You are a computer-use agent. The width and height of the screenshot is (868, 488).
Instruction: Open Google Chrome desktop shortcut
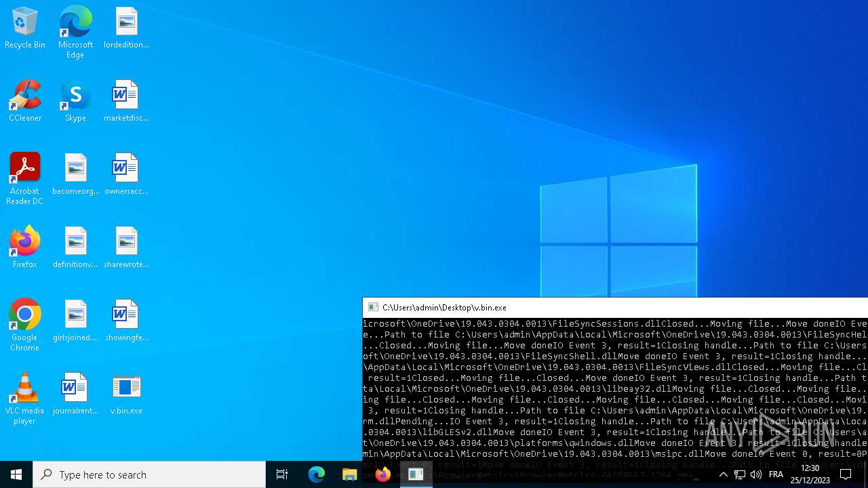pos(25,325)
